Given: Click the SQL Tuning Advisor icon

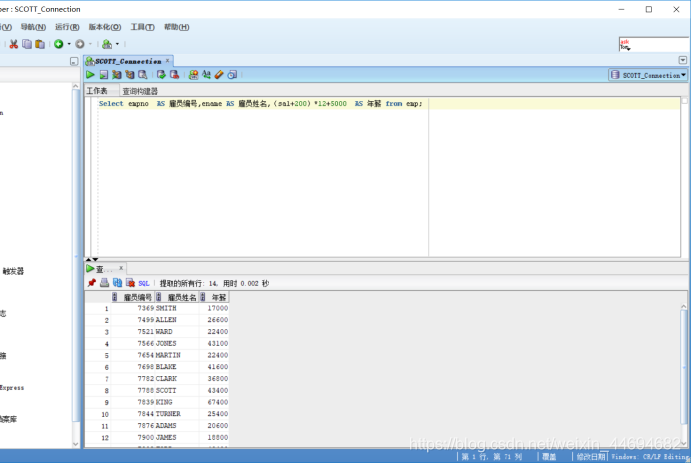Looking at the screenshot, I should click(x=143, y=75).
